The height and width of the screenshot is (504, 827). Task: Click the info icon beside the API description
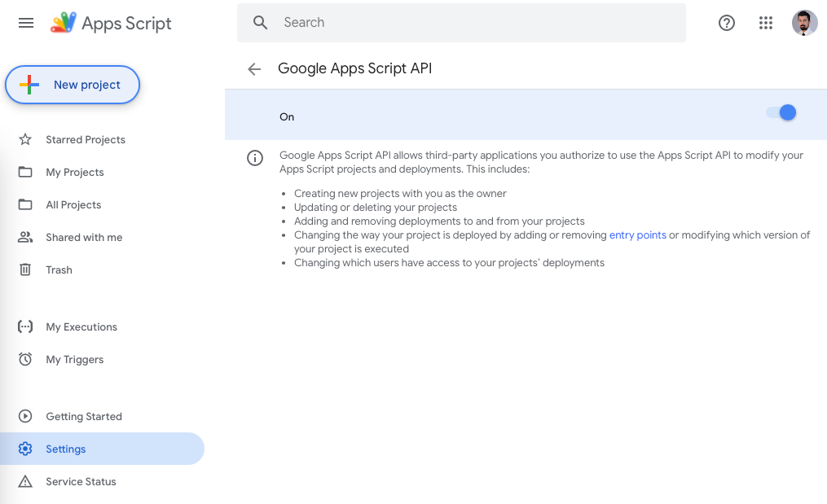click(255, 158)
